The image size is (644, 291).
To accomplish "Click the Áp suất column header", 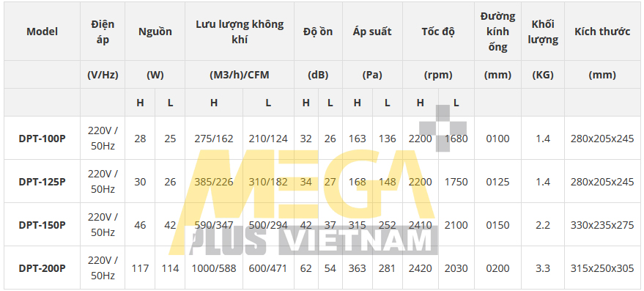I will (x=372, y=32).
